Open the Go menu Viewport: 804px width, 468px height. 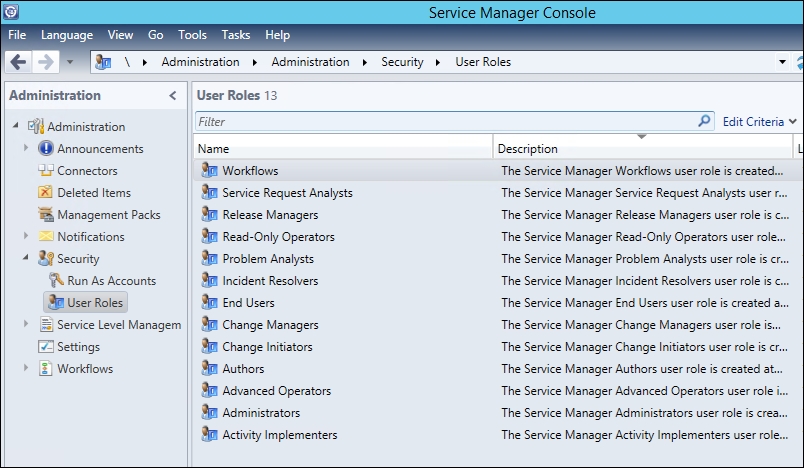click(155, 35)
